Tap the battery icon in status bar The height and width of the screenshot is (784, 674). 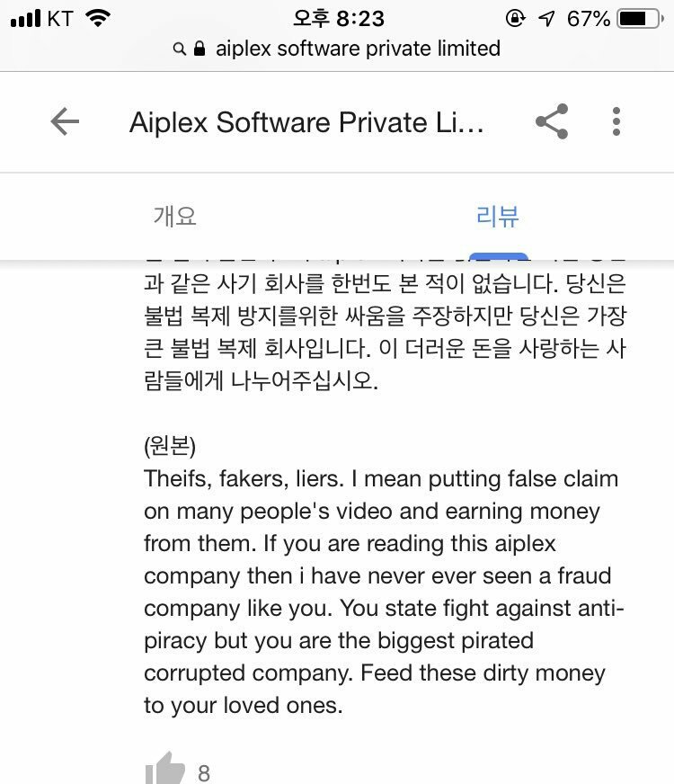pyautogui.click(x=640, y=19)
